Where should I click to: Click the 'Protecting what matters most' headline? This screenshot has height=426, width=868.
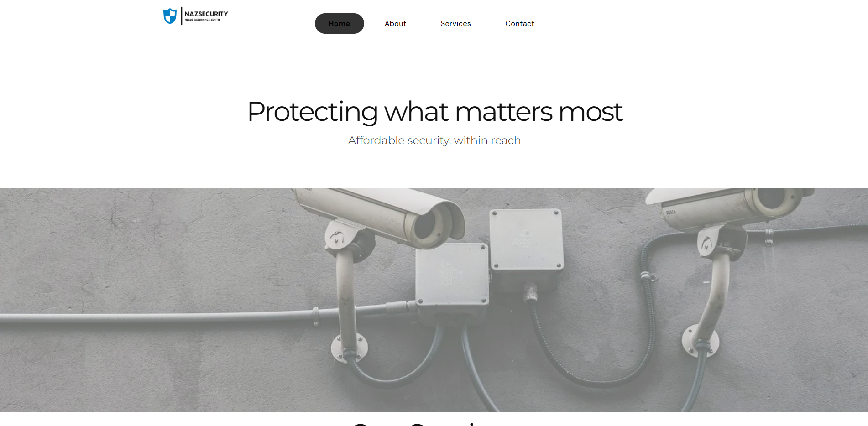click(x=434, y=111)
